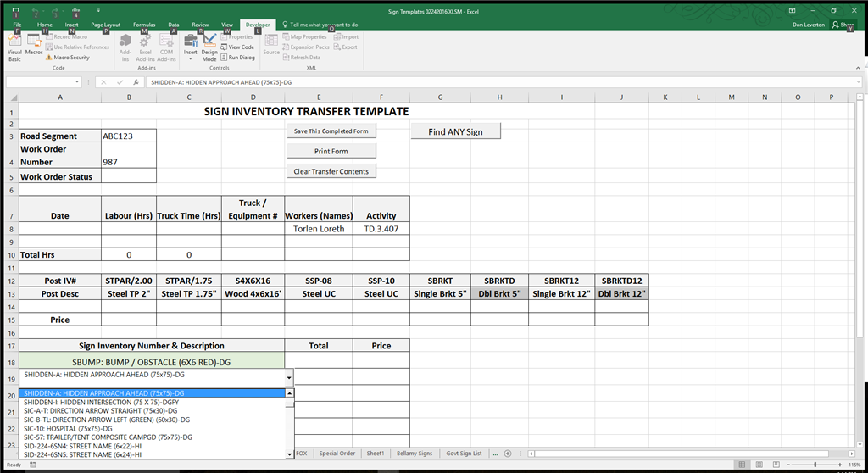868x473 pixels.
Task: Click the dropdown list scroll-down arrow
Action: pyautogui.click(x=290, y=454)
